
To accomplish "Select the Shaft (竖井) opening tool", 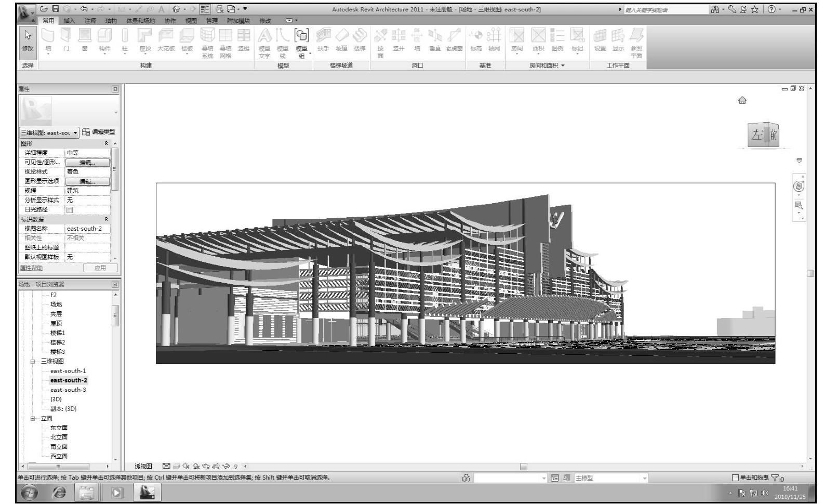I will 398,41.
